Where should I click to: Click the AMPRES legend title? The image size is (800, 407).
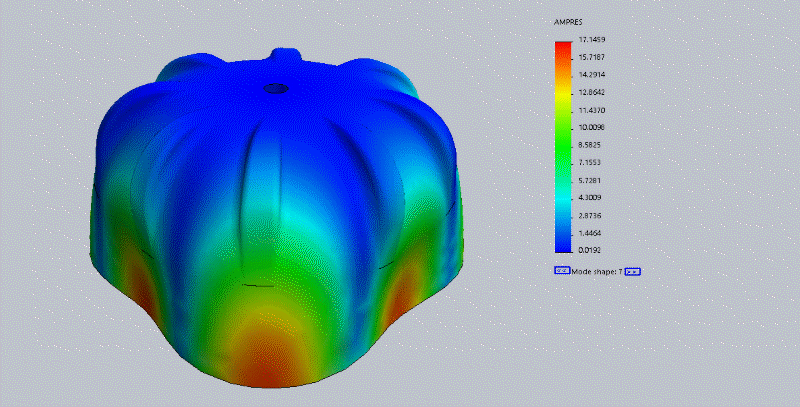(569, 21)
